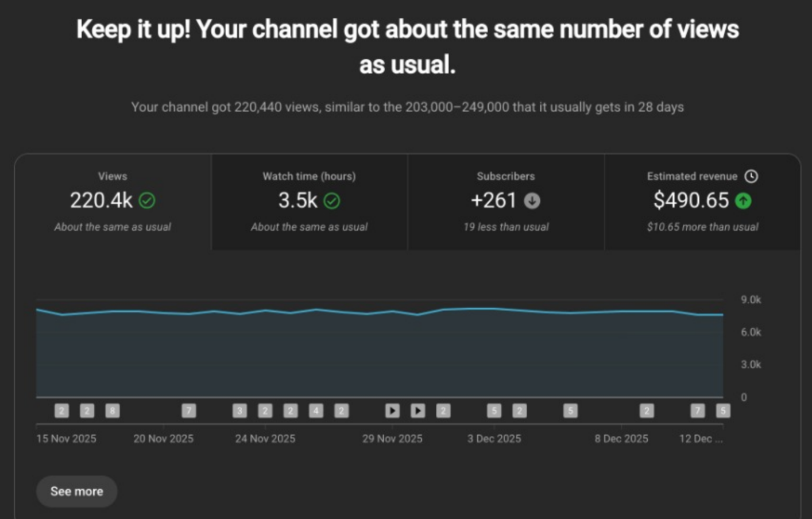Click green checkmark icon next to 3.5k
The image size is (812, 519).
coord(332,200)
